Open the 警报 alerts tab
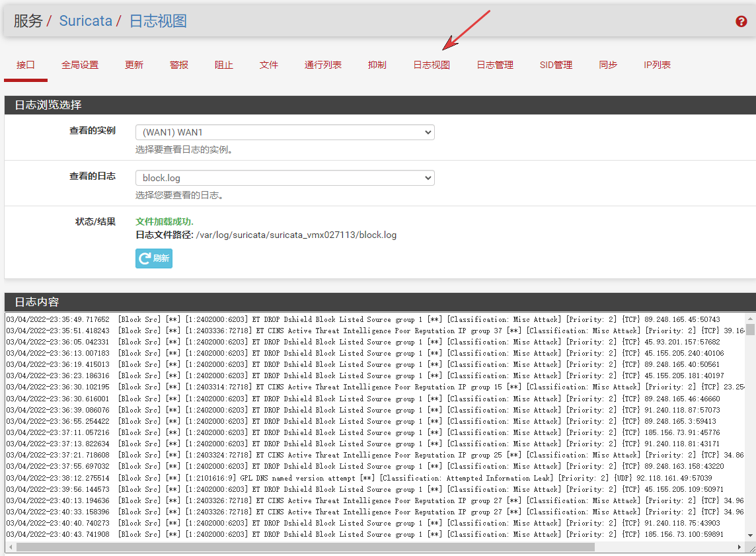The height and width of the screenshot is (556, 756). coord(179,65)
